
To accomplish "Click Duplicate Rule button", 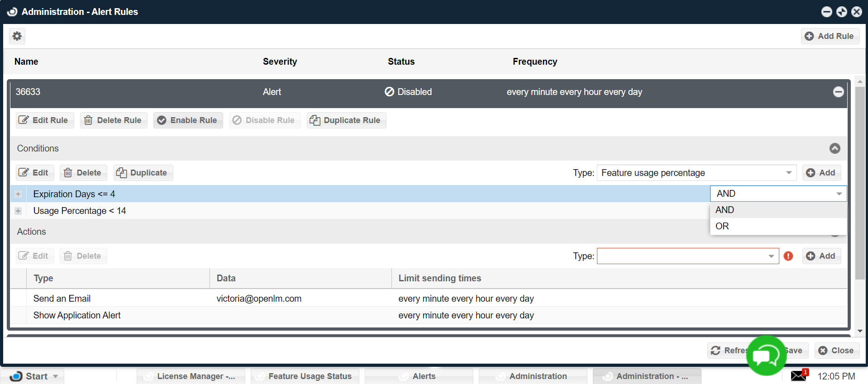I will tap(346, 120).
